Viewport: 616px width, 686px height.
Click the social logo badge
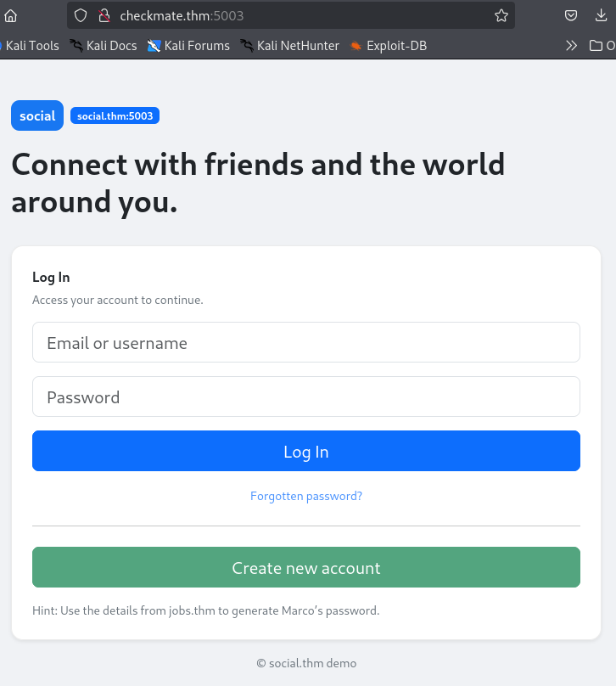pos(37,115)
